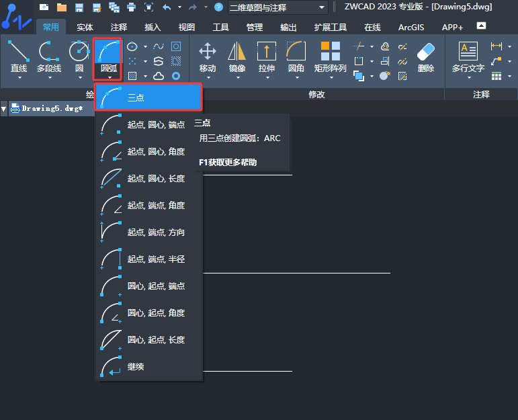The image size is (518, 420).
Task: Select the Polyline (多段线) tool
Action: [x=49, y=56]
